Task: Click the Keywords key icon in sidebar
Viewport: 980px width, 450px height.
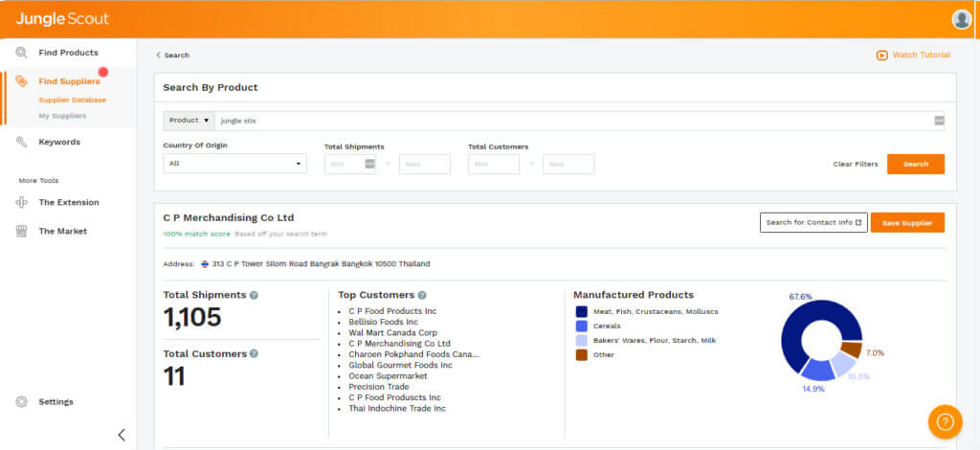Action: (21, 142)
